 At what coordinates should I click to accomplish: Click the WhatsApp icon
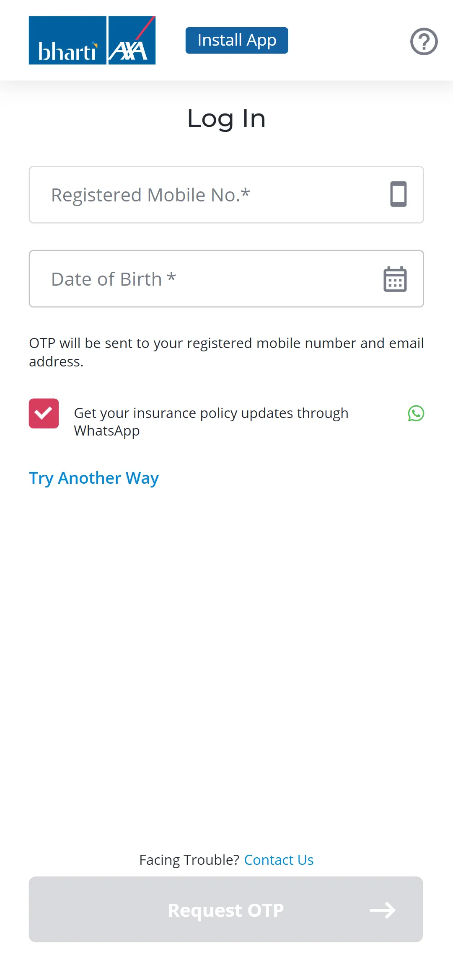click(416, 413)
